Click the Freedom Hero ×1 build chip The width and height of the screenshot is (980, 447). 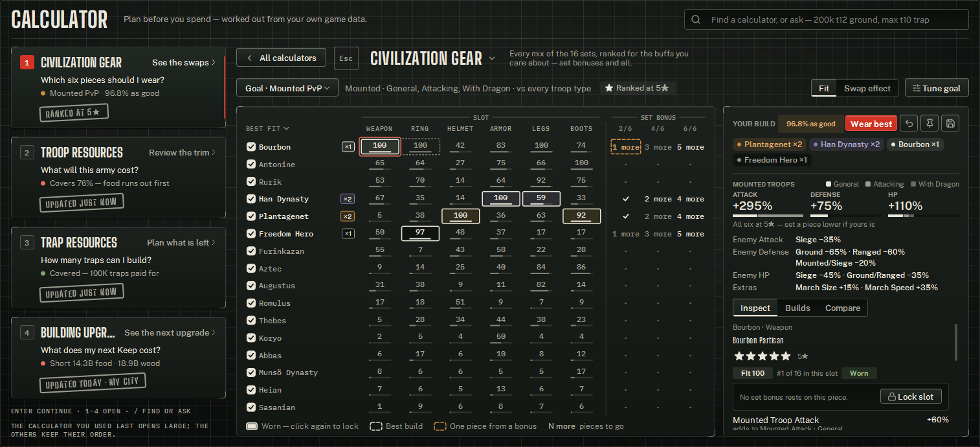pos(773,160)
